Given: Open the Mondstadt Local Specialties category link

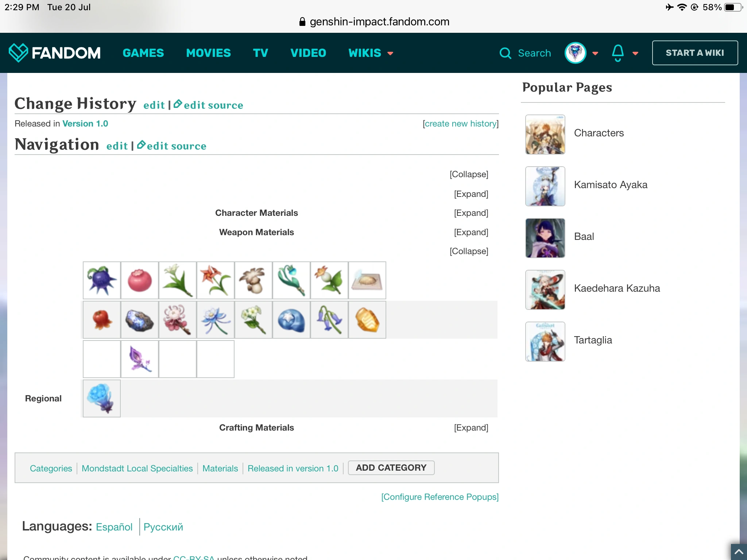Looking at the screenshot, I should pos(137,468).
